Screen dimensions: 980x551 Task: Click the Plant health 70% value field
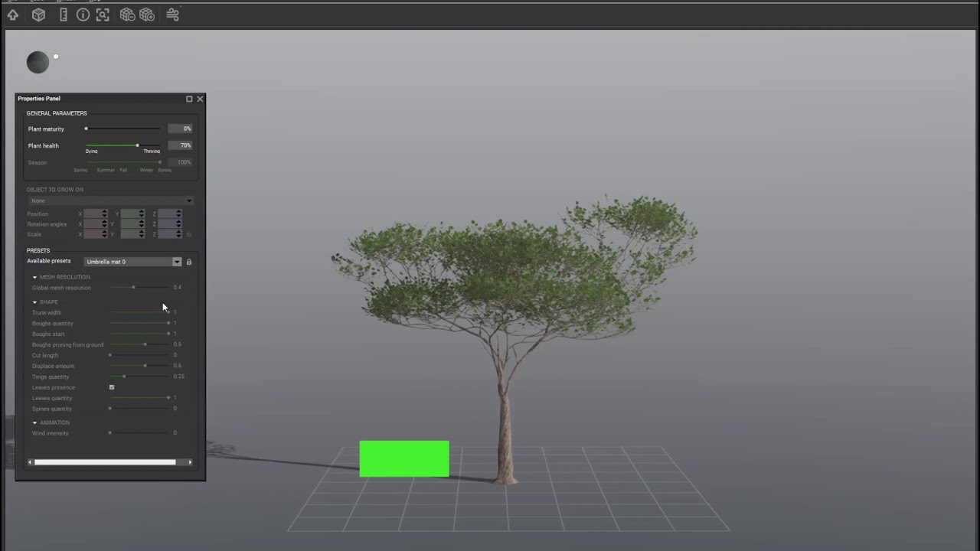click(x=180, y=145)
